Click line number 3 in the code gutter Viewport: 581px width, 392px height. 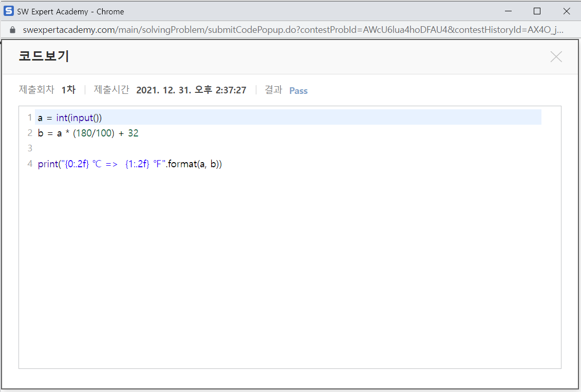tap(30, 148)
